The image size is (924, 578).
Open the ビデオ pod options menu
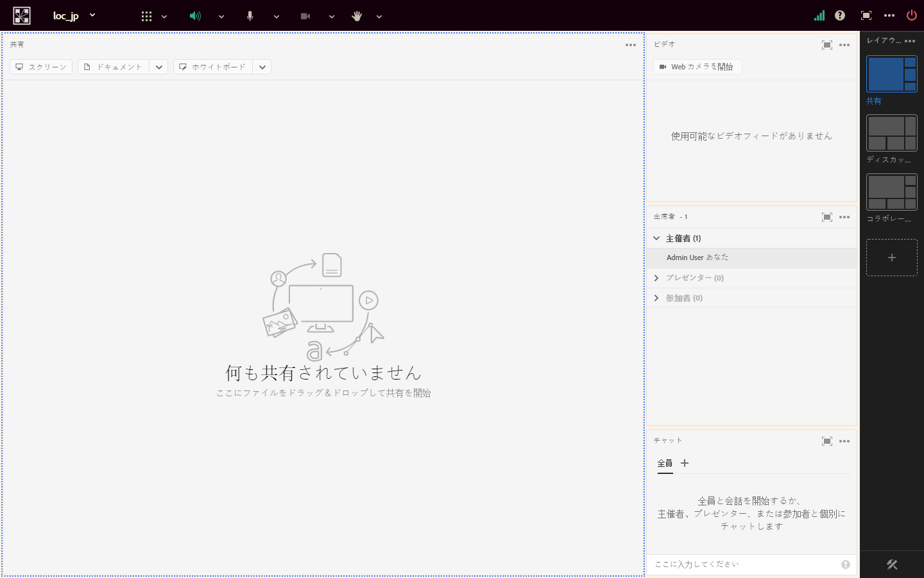click(844, 45)
